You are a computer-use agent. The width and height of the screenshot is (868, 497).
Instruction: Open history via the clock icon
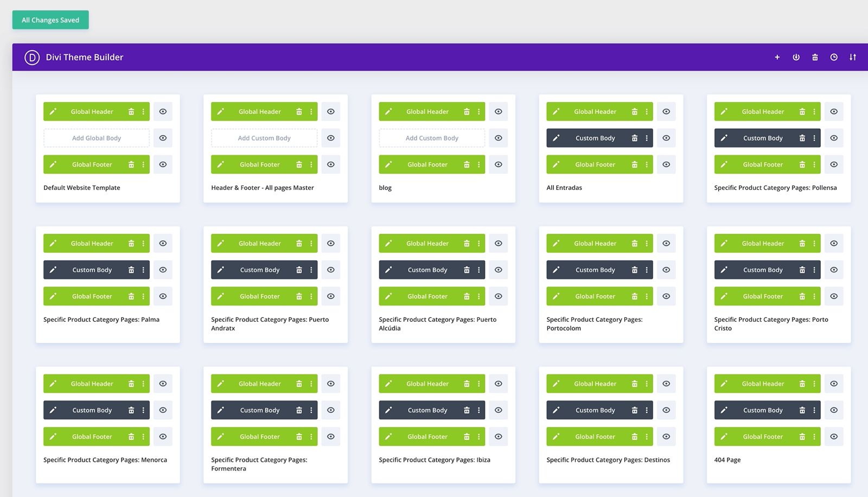[834, 57]
